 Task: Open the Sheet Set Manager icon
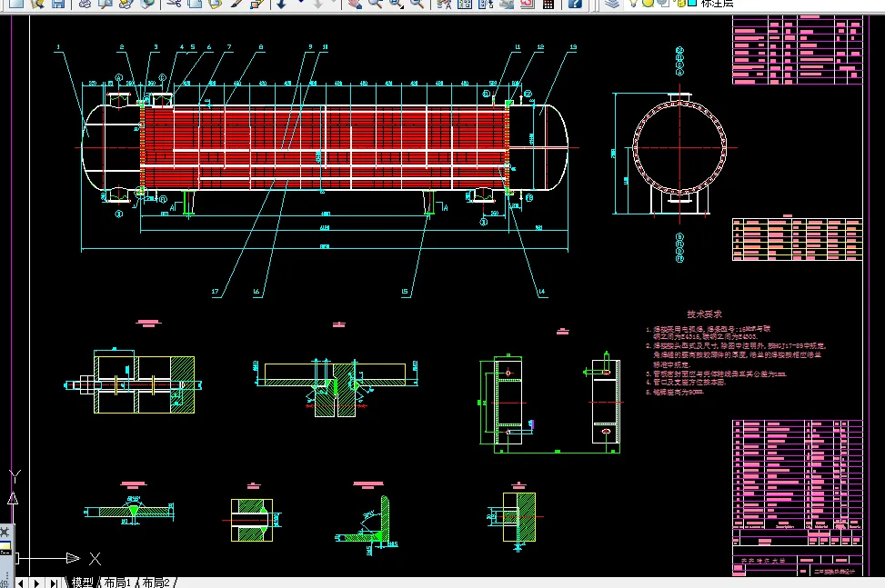[x=507, y=4]
